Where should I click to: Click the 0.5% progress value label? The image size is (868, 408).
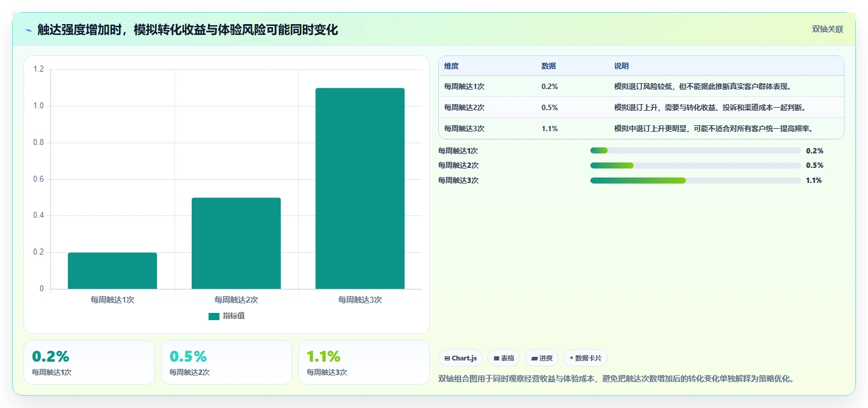point(815,165)
